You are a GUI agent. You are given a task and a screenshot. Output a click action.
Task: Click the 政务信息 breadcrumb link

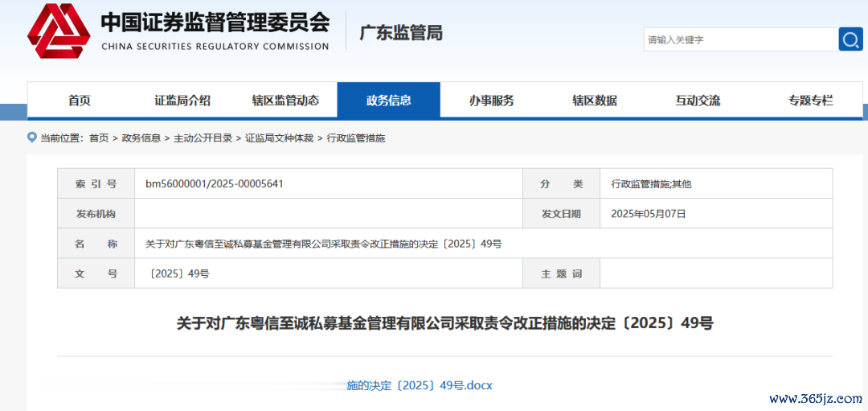(141, 138)
